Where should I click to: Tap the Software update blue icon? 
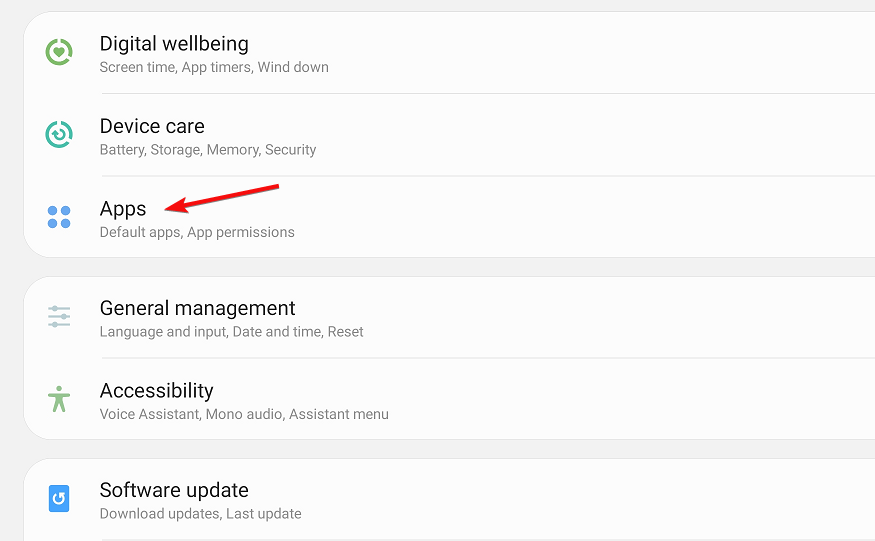click(x=59, y=499)
